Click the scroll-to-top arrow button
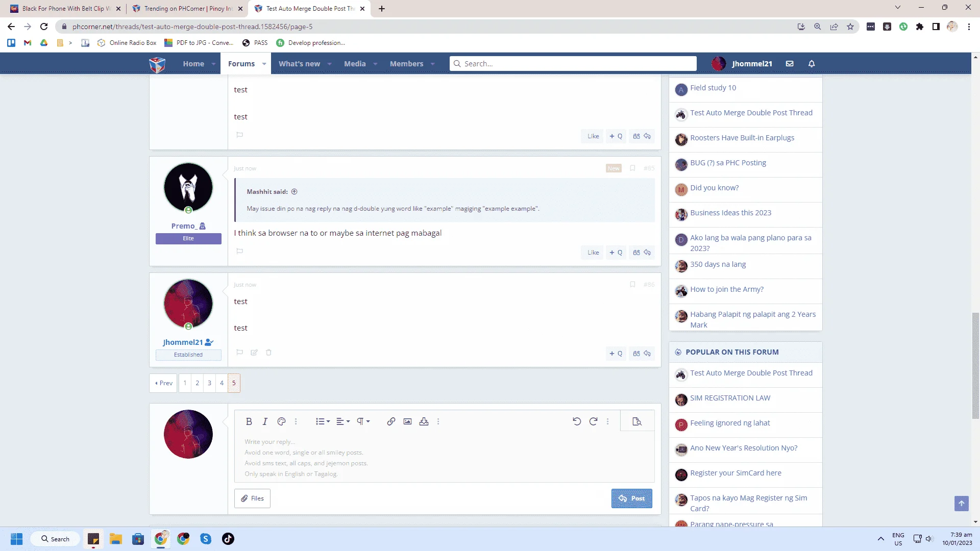Image resolution: width=980 pixels, height=551 pixels. point(961,504)
